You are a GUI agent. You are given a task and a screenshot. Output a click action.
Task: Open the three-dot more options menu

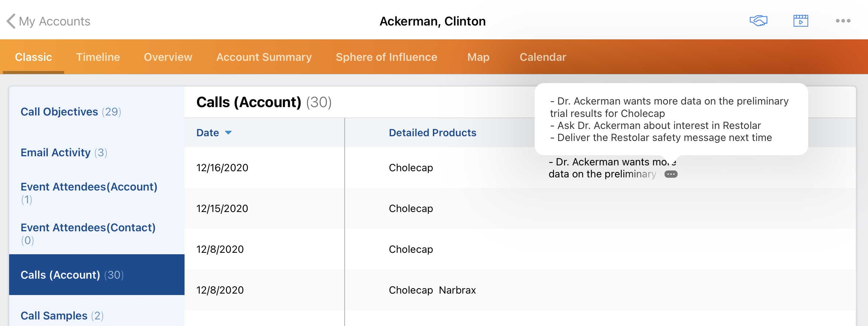[843, 21]
